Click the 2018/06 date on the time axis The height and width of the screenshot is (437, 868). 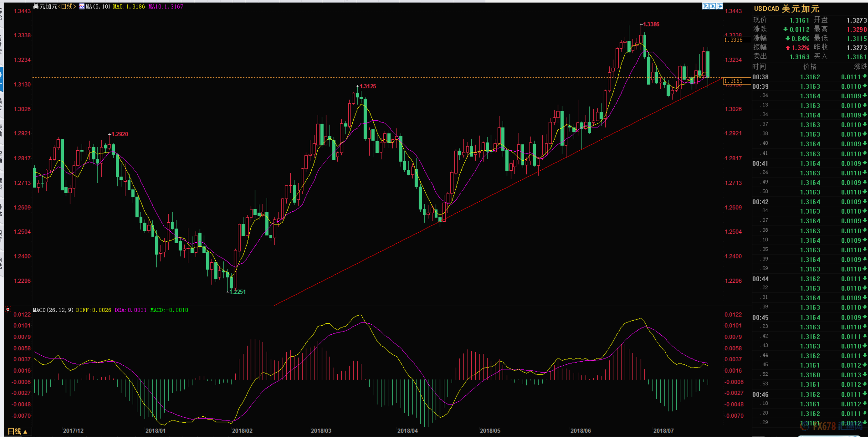coord(581,431)
